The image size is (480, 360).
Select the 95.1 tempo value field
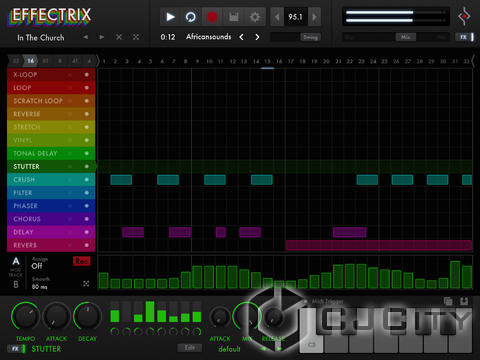[x=296, y=17]
